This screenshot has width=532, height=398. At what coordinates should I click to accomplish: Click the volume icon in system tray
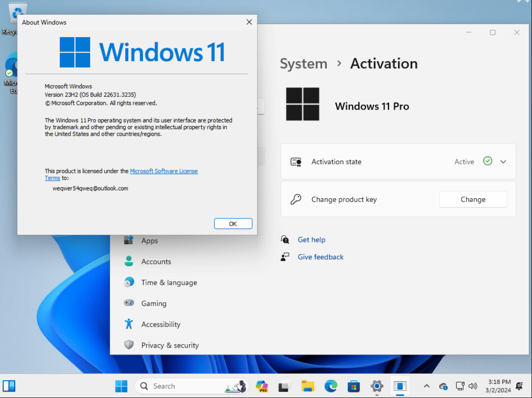point(473,386)
